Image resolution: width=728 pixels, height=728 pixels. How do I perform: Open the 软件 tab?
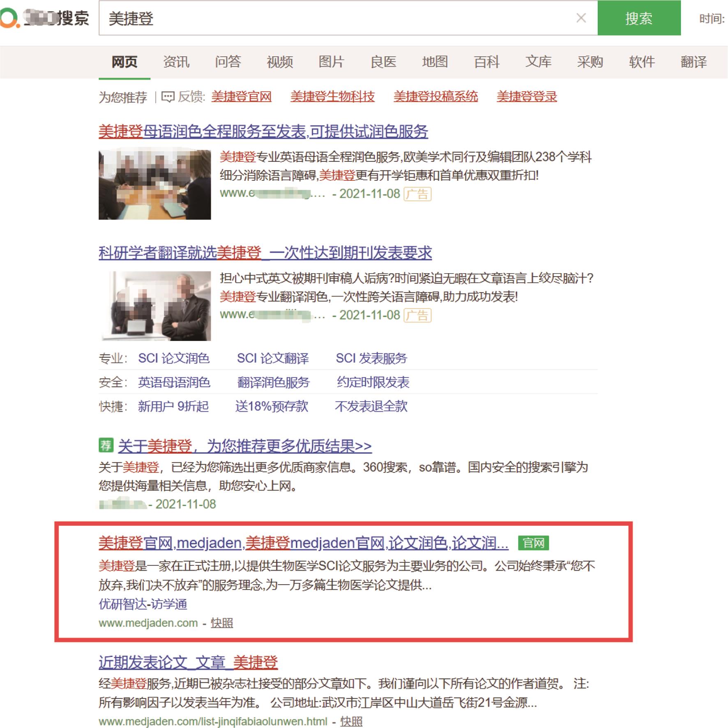(642, 62)
